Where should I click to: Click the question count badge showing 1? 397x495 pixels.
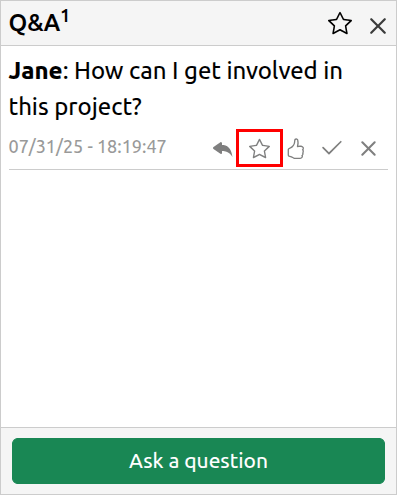pyautogui.click(x=65, y=16)
